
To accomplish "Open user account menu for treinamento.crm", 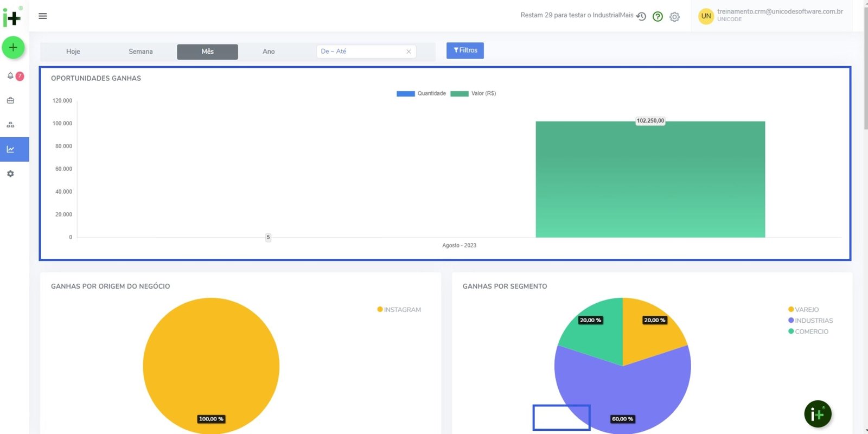I will coord(770,15).
